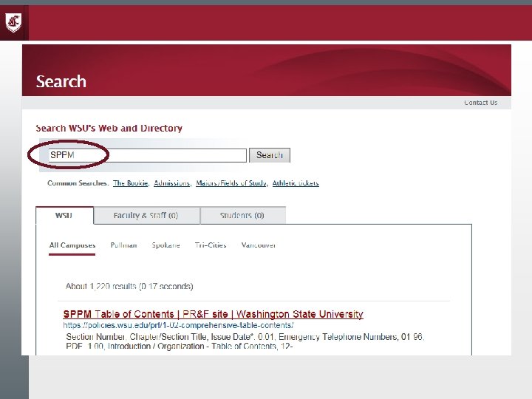Filter results by Tri-Cities campus
The width and height of the screenshot is (532, 399).
(211, 245)
